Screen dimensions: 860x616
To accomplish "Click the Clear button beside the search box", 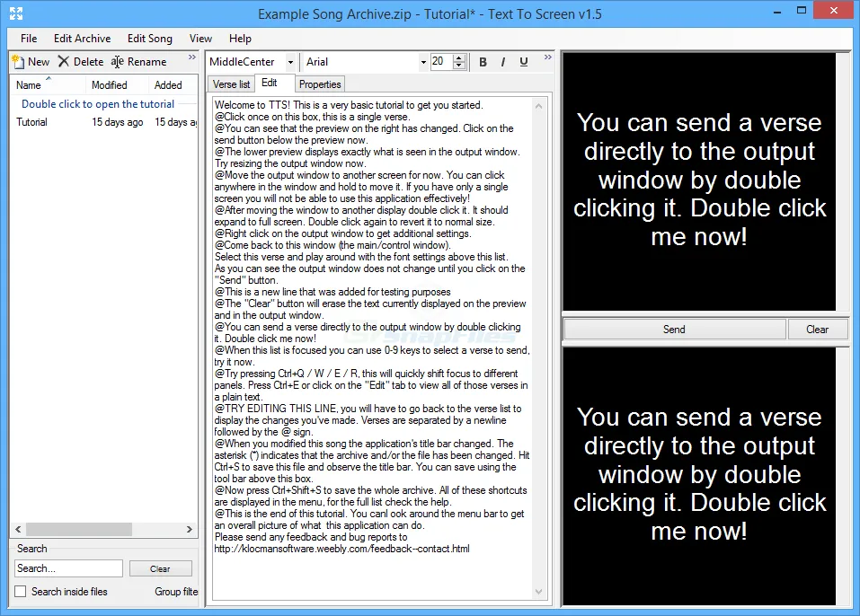I will pos(160,569).
